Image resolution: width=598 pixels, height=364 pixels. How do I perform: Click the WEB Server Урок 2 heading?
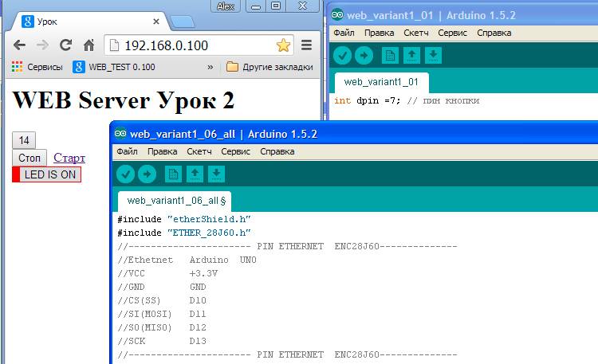click(x=124, y=101)
